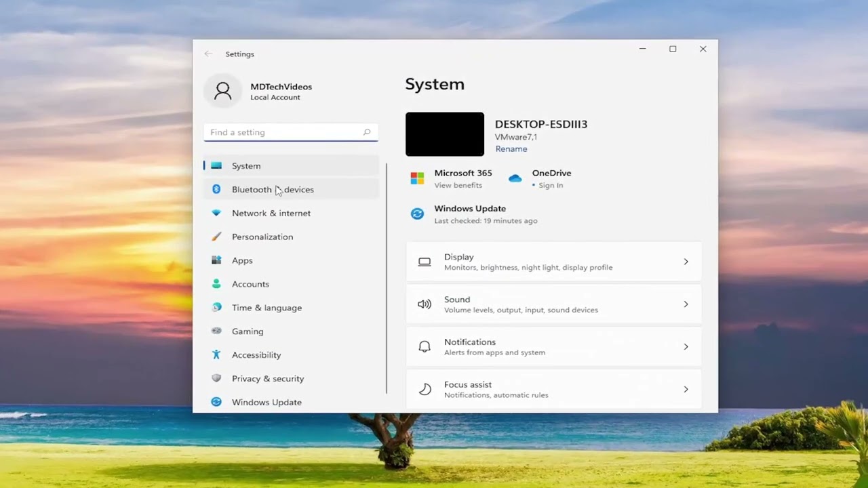Click the Bluetooth sidebar icon
The height and width of the screenshot is (488, 868).
[216, 189]
